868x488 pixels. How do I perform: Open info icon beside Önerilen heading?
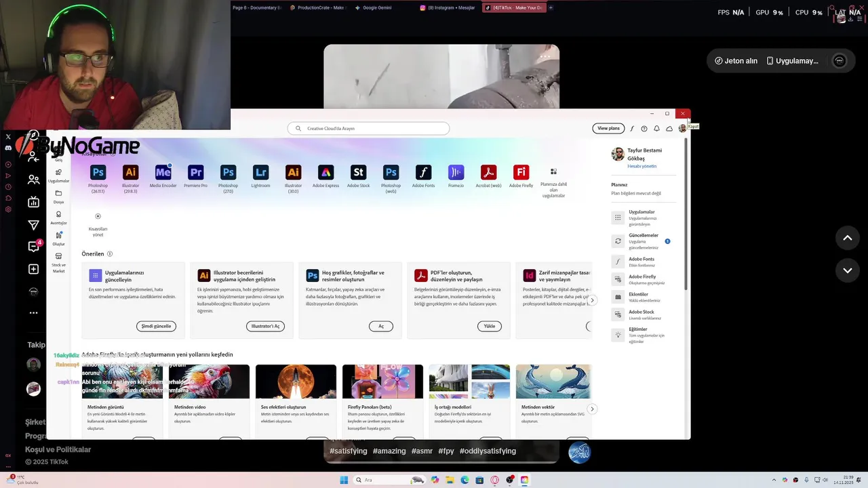tap(110, 254)
